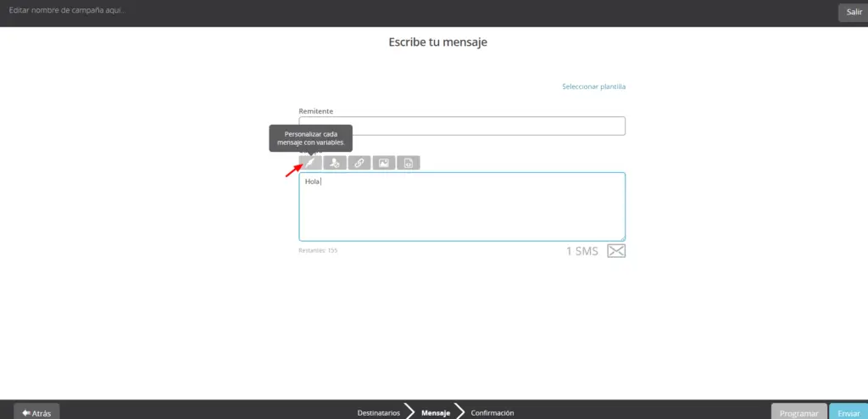868x419 pixels.
Task: Click inside the message text area with Hola
Action: (462, 208)
